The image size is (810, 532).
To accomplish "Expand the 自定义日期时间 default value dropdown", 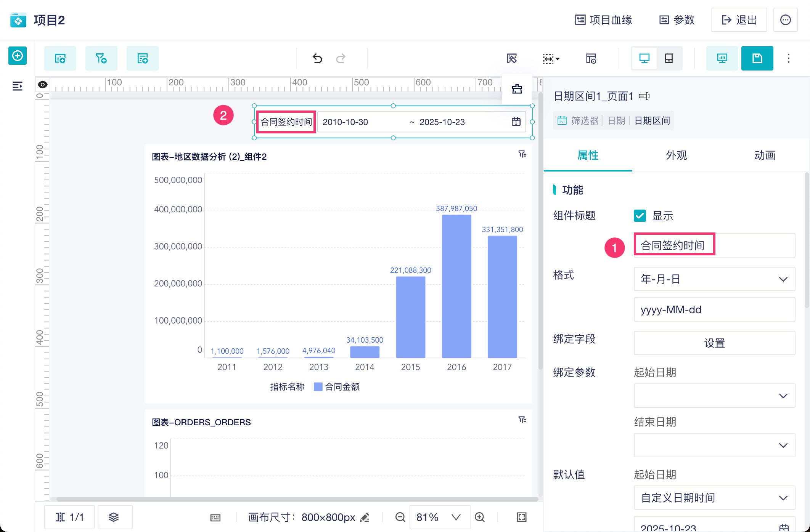I will click(714, 498).
